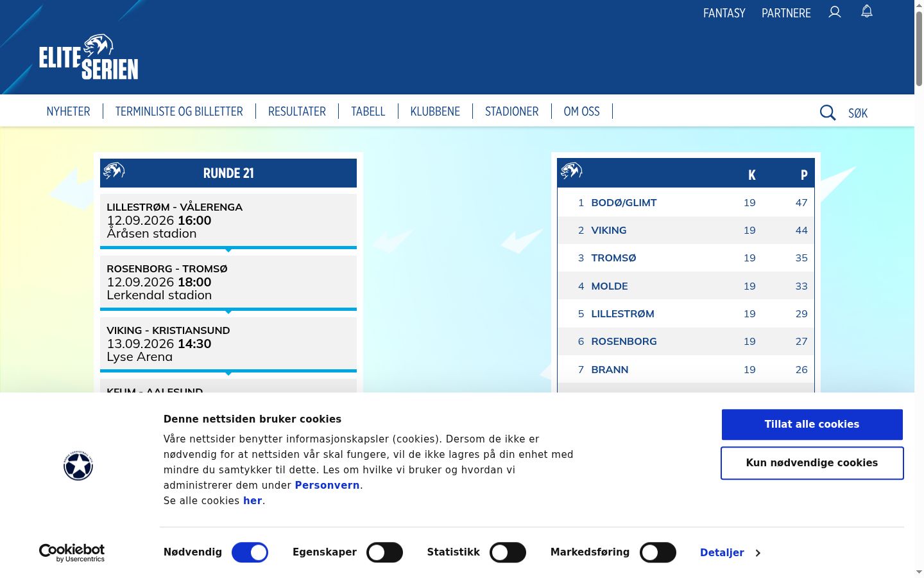Viewport: 924px width, 578px height.
Task: Click the K column header in table
Action: [x=752, y=175]
